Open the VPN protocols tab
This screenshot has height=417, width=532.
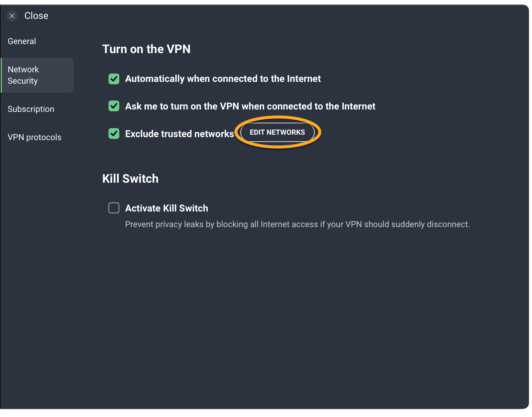34,137
